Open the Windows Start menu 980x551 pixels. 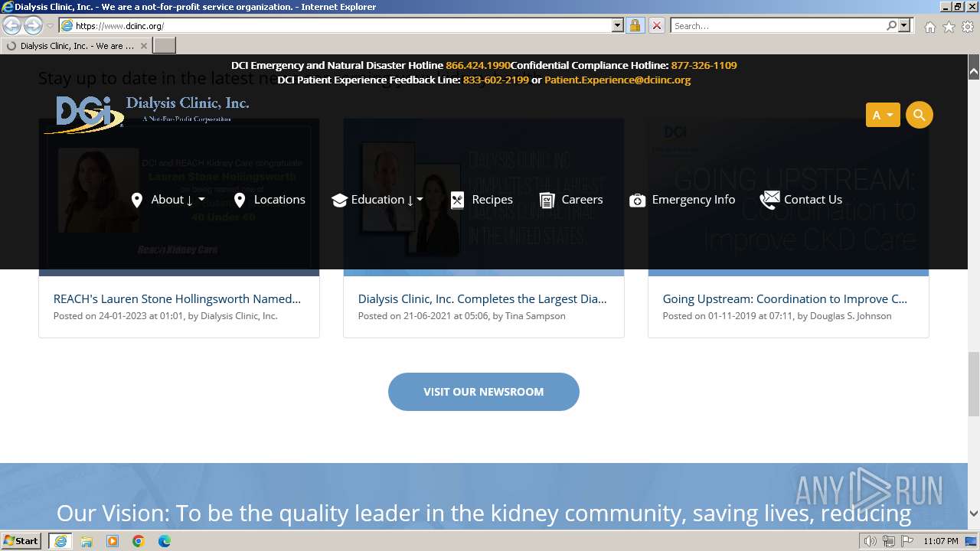click(x=22, y=540)
